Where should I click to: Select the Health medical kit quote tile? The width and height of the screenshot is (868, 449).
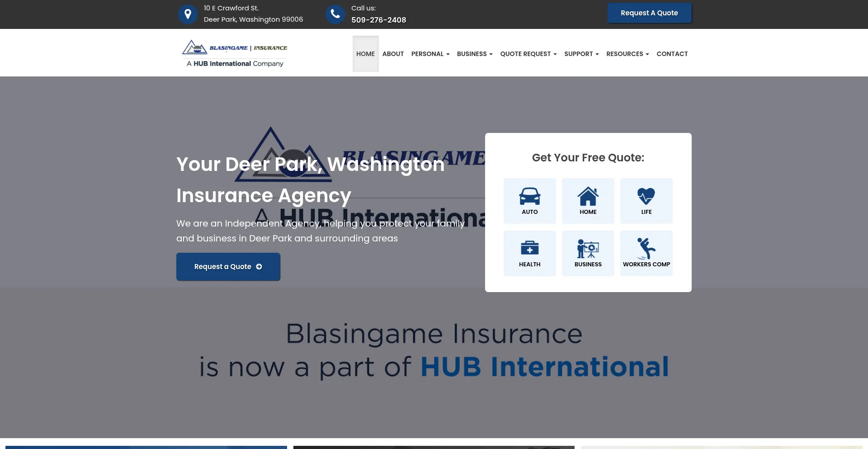point(530,253)
